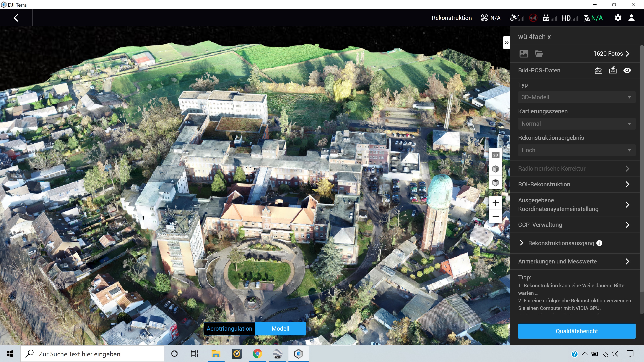Open the Pro application in the taskbar
The height and width of the screenshot is (362, 644).
(278, 354)
